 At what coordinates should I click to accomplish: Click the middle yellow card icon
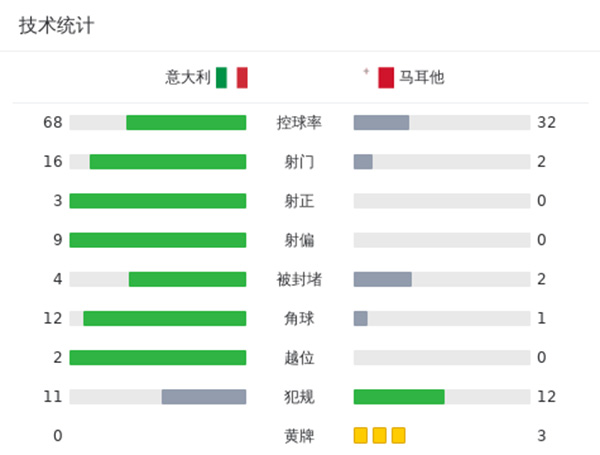pyautogui.click(x=380, y=435)
